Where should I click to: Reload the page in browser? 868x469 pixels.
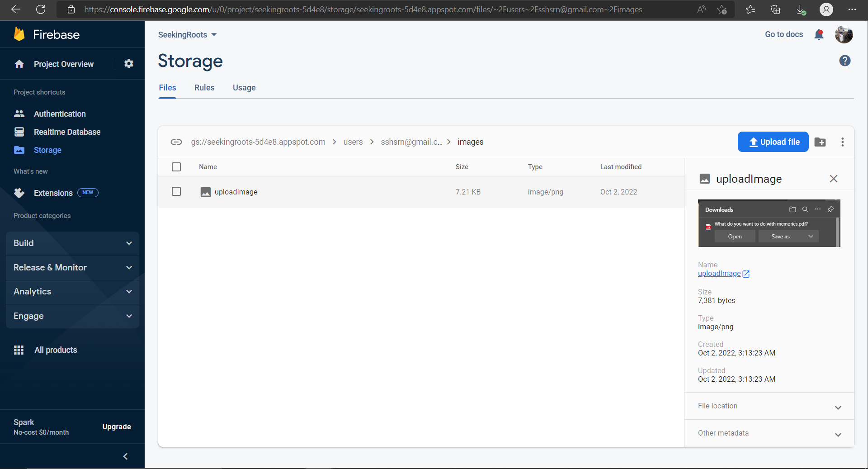tap(41, 9)
